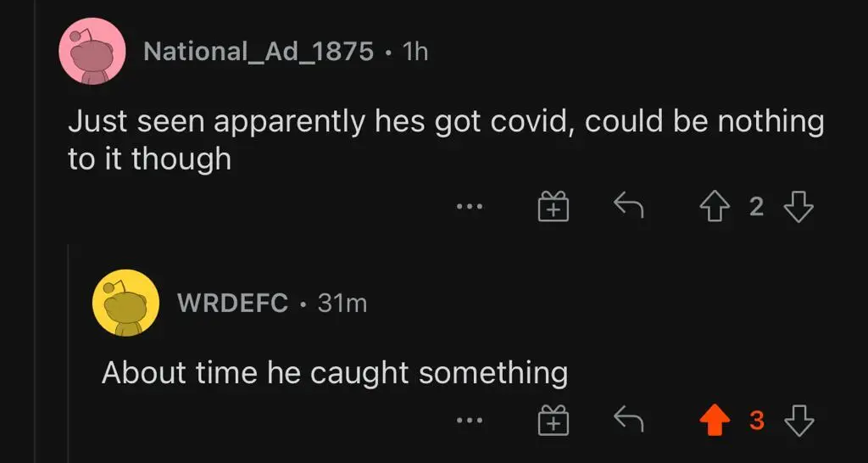Reply to WRDEFC's comment
This screenshot has width=868, height=463.
pyautogui.click(x=628, y=419)
